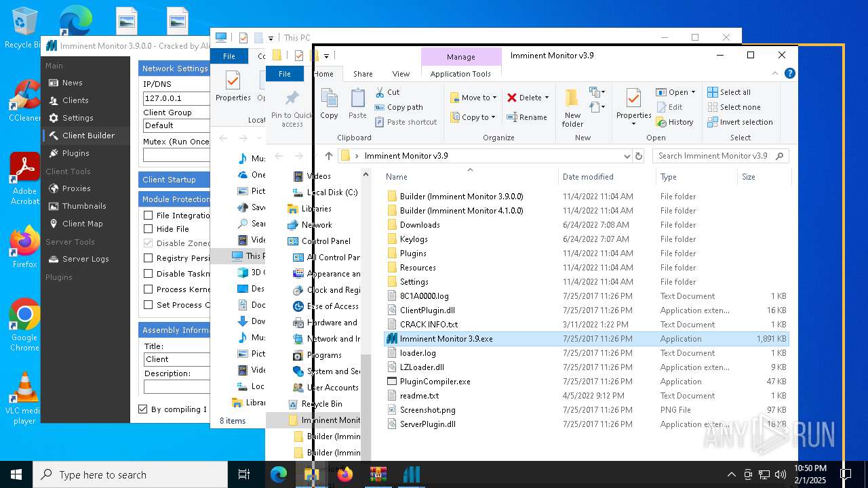The height and width of the screenshot is (488, 868).
Task: Switch to the Home ribbon tab
Action: pyautogui.click(x=323, y=74)
